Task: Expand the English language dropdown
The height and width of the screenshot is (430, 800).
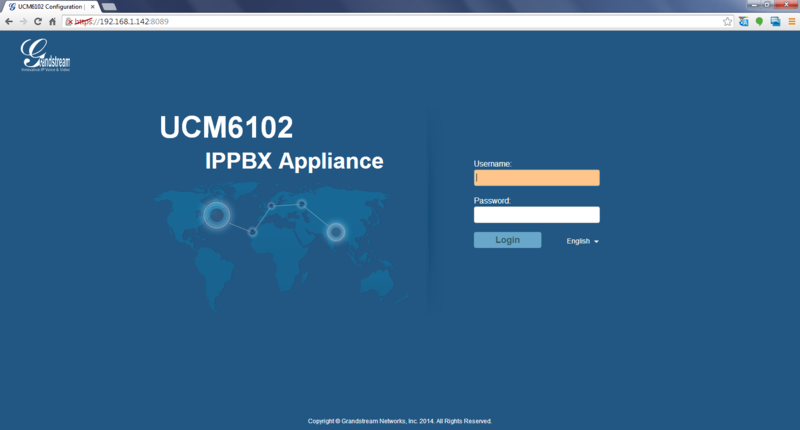Action: (583, 241)
